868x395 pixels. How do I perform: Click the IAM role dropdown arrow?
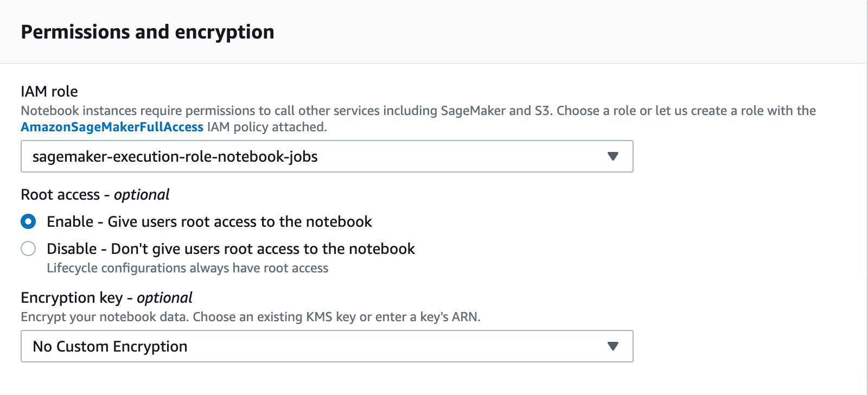[613, 156]
